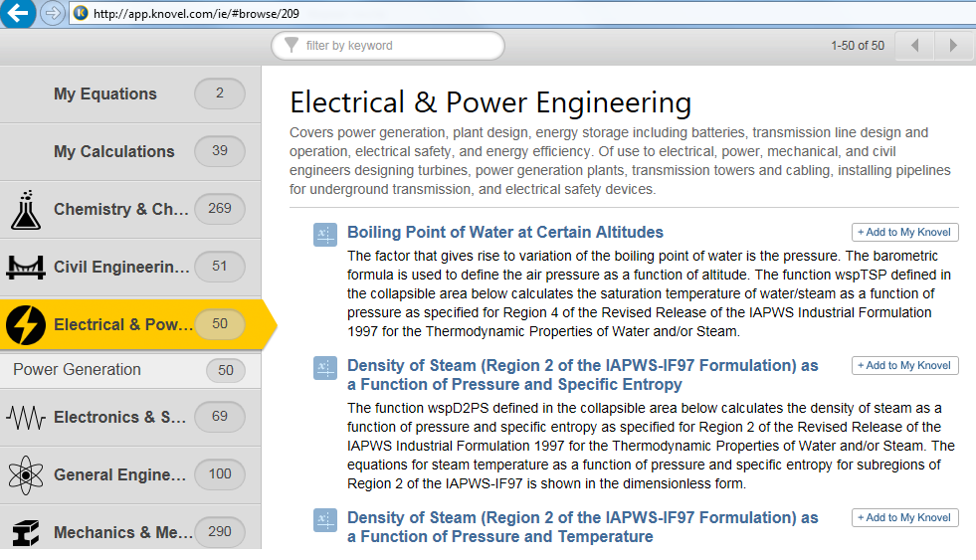Click equation icon beside Pressure and Temperature
Screen dimensions: 976x560
[325, 520]
